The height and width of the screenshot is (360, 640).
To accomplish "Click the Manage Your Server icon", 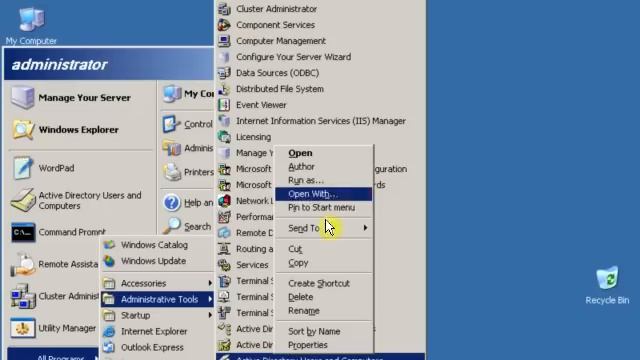I will [x=22, y=98].
